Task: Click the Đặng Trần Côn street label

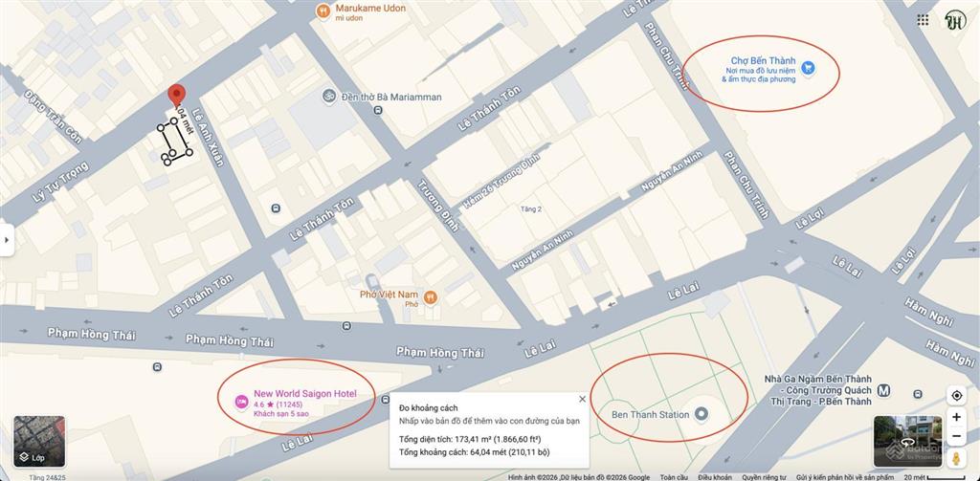Action: [54, 118]
